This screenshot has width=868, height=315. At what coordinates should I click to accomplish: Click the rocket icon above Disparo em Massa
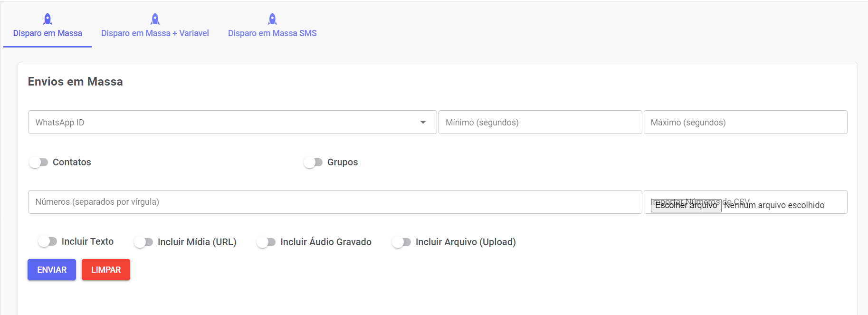(x=48, y=19)
